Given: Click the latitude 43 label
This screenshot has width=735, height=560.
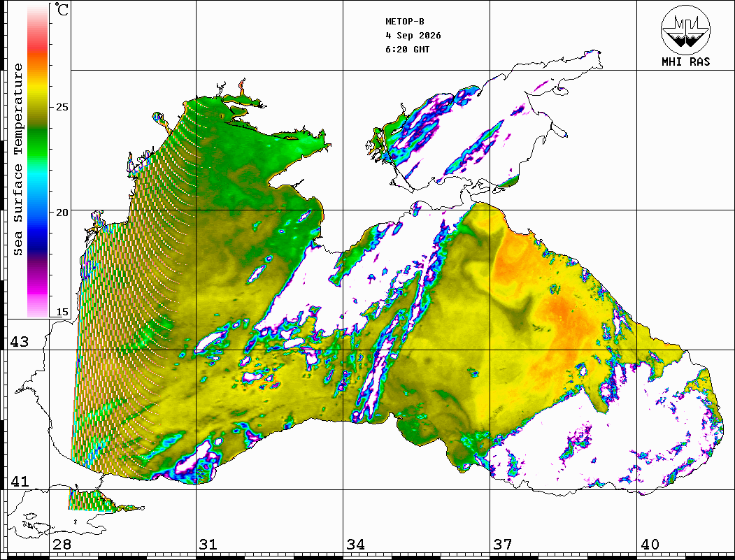Looking at the screenshot, I should click(20, 342).
